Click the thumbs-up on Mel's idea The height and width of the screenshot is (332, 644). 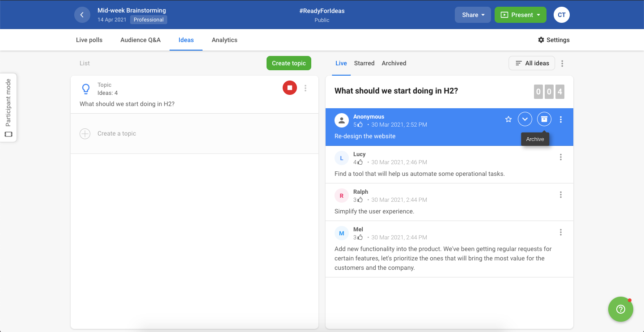coord(360,237)
